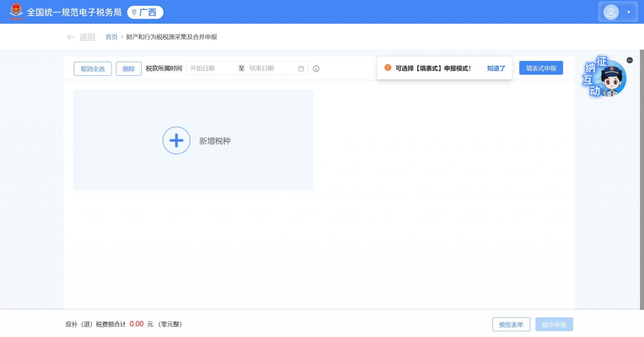Click the national emblem tax bureau logo
The height and width of the screenshot is (337, 644).
tap(15, 11)
